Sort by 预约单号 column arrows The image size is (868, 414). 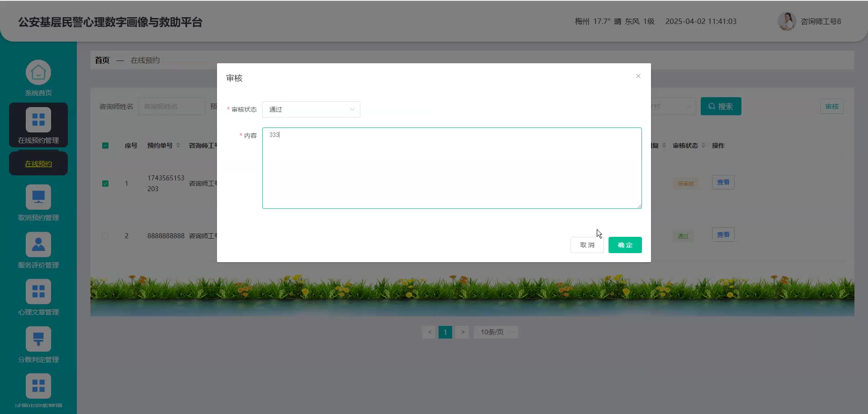178,146
